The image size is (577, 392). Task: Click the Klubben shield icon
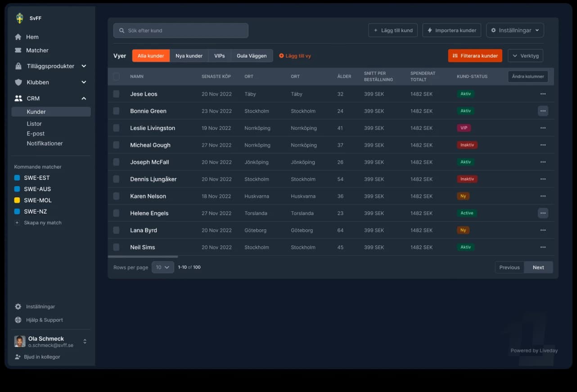tap(18, 82)
